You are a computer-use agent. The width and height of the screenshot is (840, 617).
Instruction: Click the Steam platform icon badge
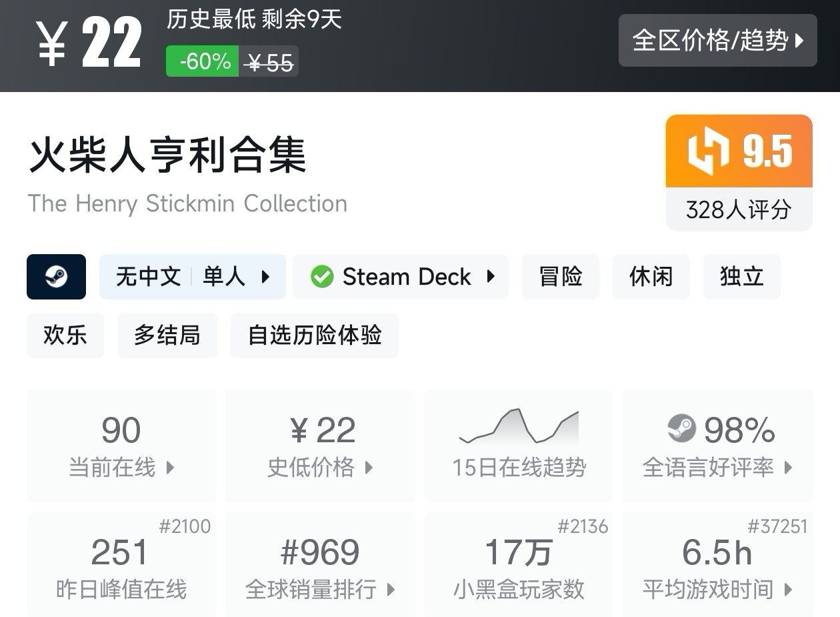[x=56, y=277]
